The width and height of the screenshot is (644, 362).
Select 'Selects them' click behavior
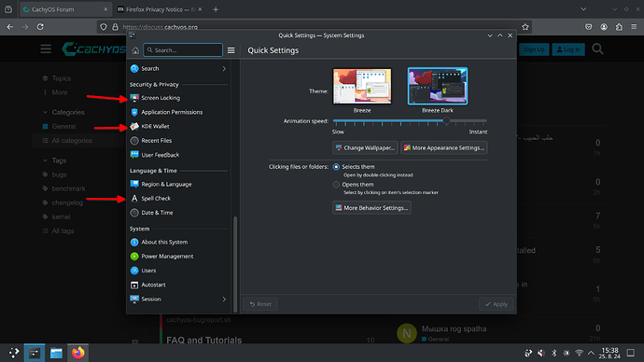click(x=336, y=167)
